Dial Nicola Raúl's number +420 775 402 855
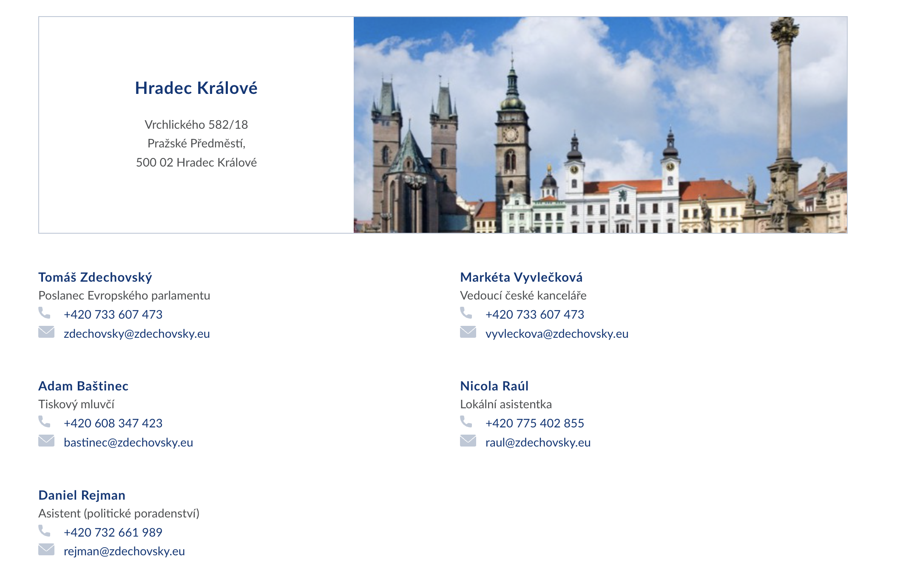 534,423
